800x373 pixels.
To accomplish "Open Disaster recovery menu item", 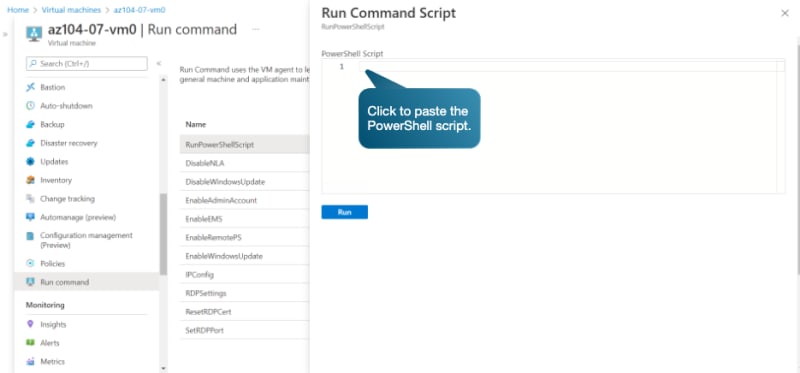I will click(69, 143).
